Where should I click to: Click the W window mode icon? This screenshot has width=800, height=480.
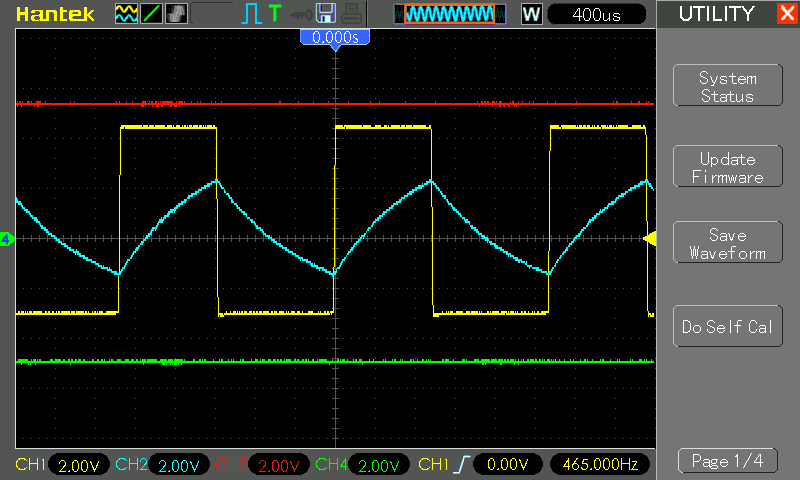[x=531, y=13]
